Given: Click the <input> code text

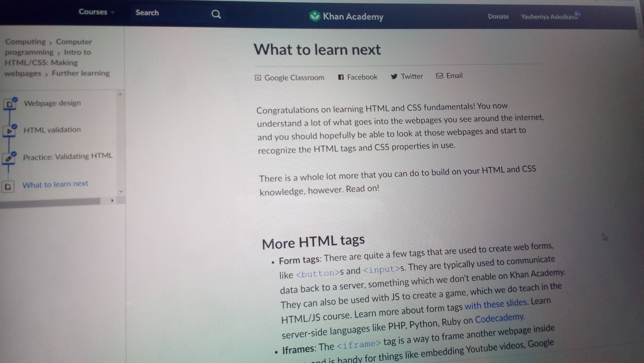Looking at the screenshot, I should (382, 269).
